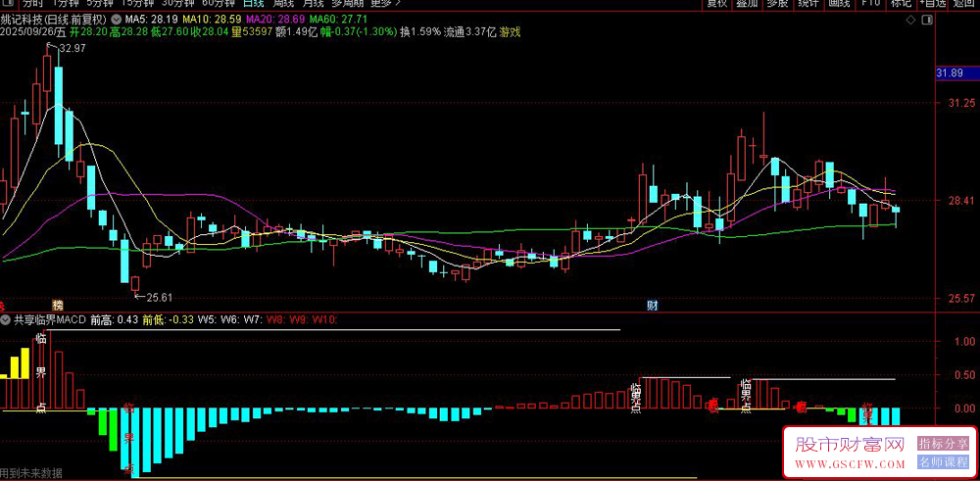This screenshot has width=980, height=481.
Task: Select the 日线 daily period tab
Action: tap(253, 3)
